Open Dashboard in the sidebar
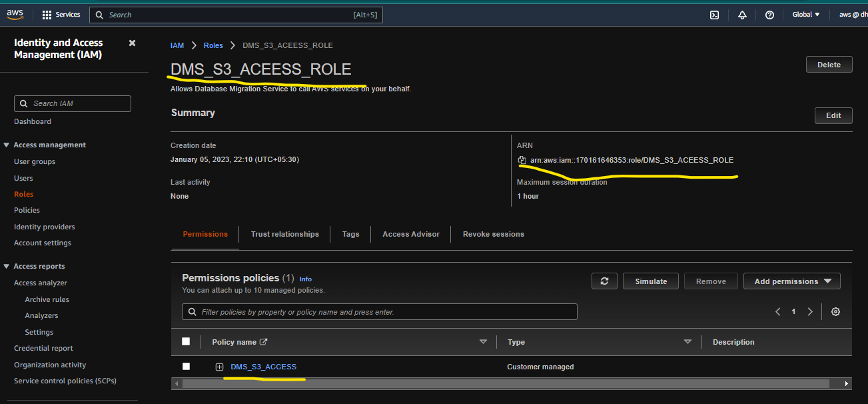868x404 pixels. tap(33, 121)
